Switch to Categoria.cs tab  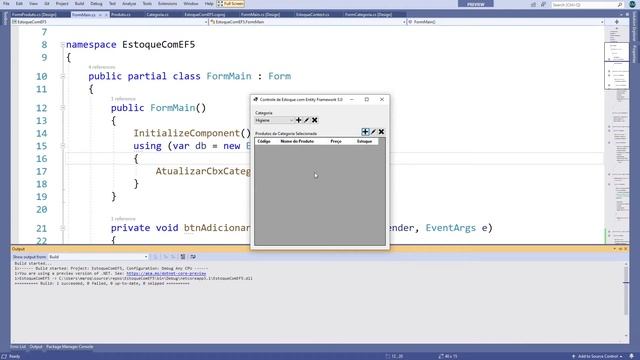tap(157, 15)
